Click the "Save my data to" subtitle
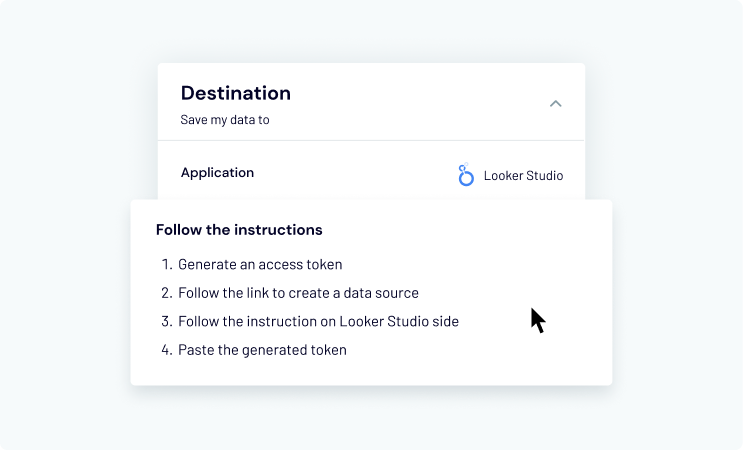 [225, 120]
